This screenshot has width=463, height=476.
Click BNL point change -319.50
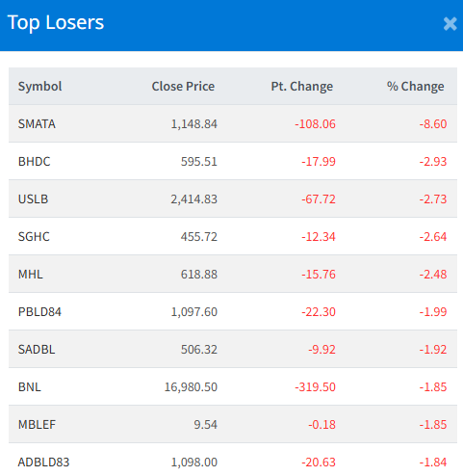(315, 387)
